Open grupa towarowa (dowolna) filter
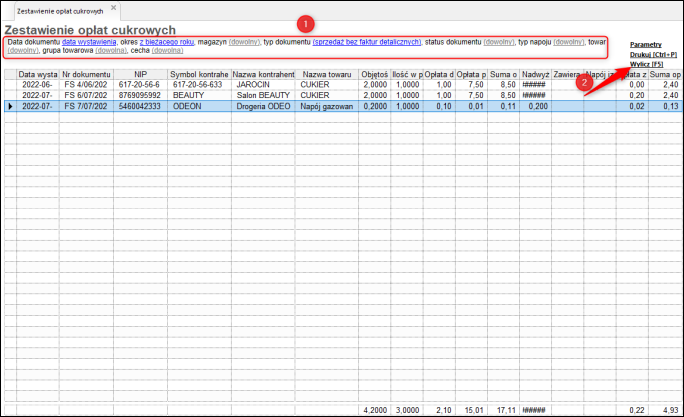684x417 pixels. 111,51
